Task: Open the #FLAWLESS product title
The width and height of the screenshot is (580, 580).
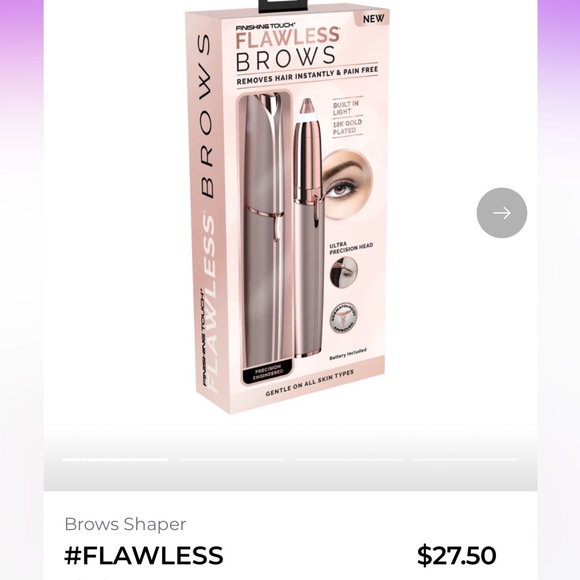Action: click(144, 555)
